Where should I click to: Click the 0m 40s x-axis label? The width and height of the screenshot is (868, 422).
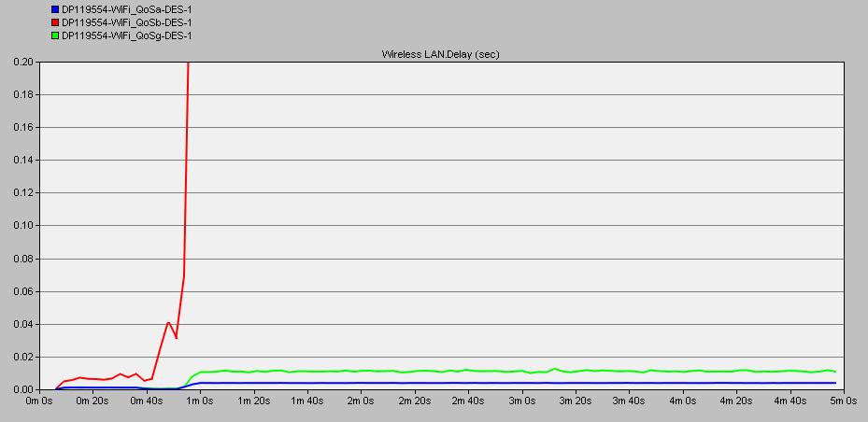pos(146,401)
